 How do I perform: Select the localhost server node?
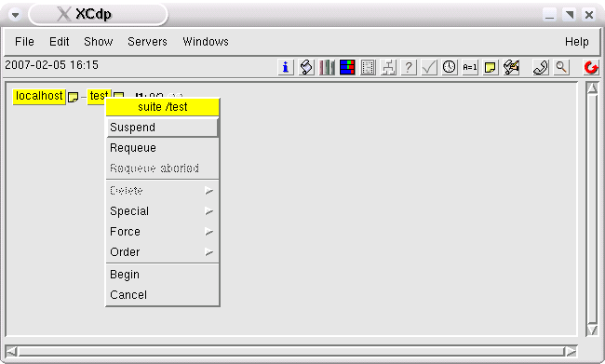coord(39,96)
